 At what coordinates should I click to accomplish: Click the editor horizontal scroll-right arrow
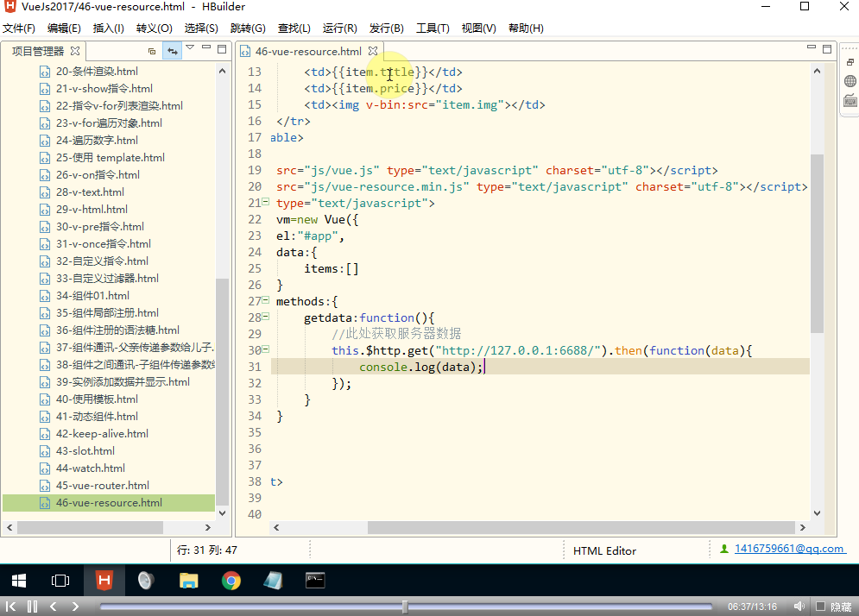803,527
